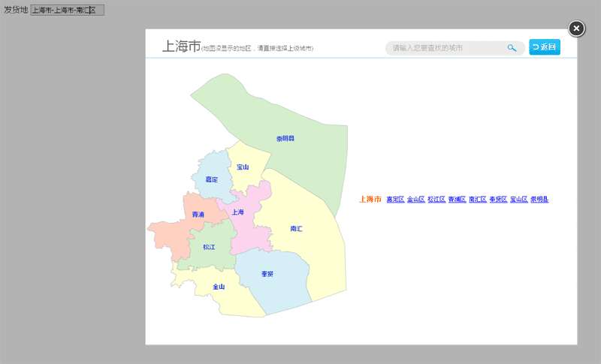This screenshot has width=601, height=364.
Task: Close the map popup with the X icon
Action: pos(576,29)
